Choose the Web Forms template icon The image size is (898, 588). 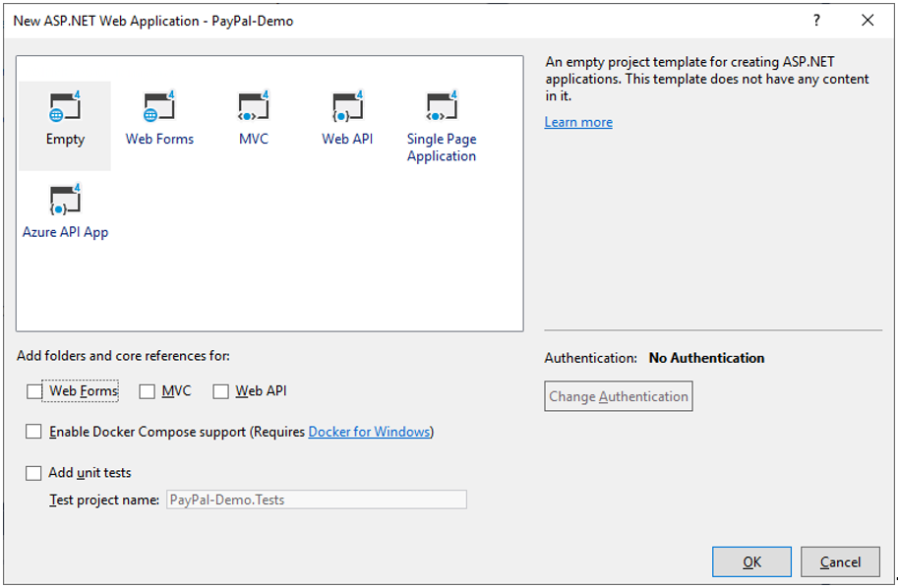[x=159, y=106]
